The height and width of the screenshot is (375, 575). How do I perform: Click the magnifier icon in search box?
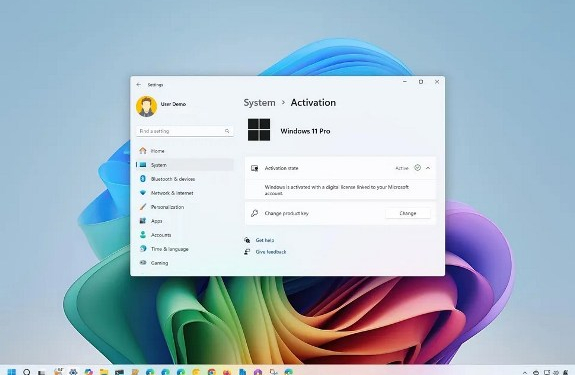coord(227,131)
